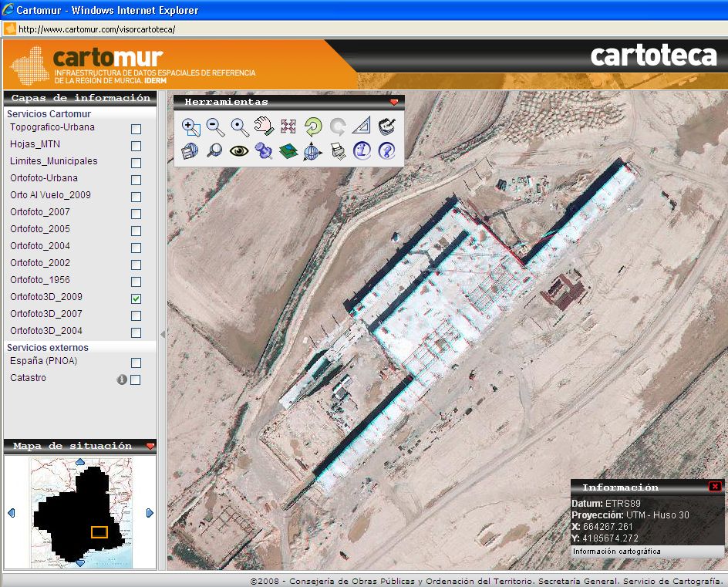Image resolution: width=728 pixels, height=587 pixels.
Task: Tick the Catastro layer checkbox
Action: (x=136, y=380)
